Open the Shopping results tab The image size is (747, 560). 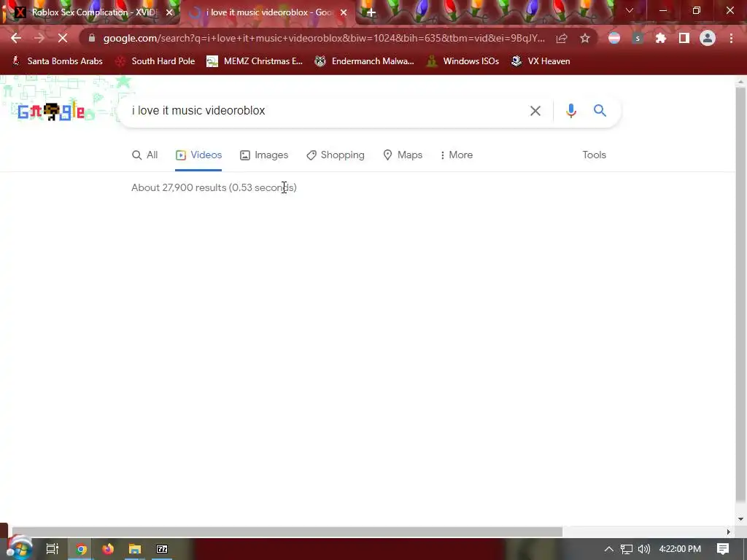(x=336, y=155)
